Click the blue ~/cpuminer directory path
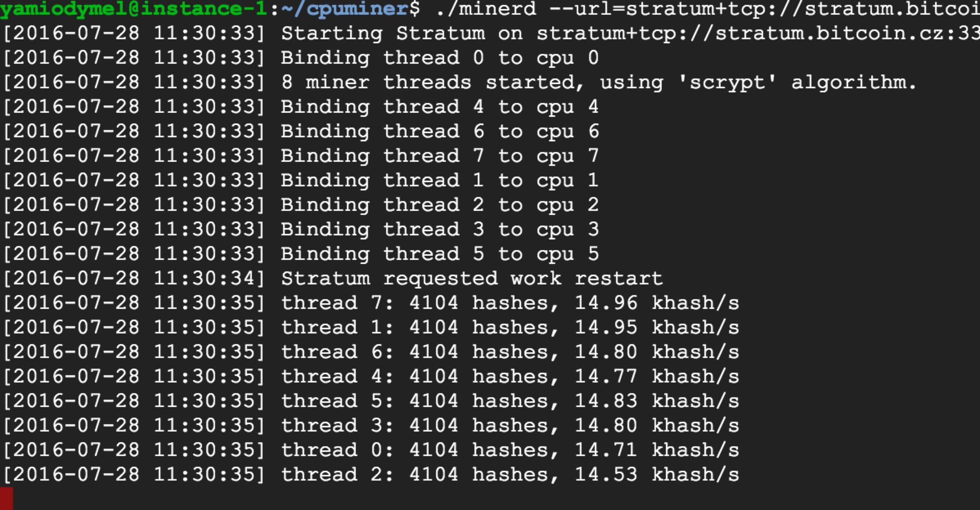 point(346,8)
